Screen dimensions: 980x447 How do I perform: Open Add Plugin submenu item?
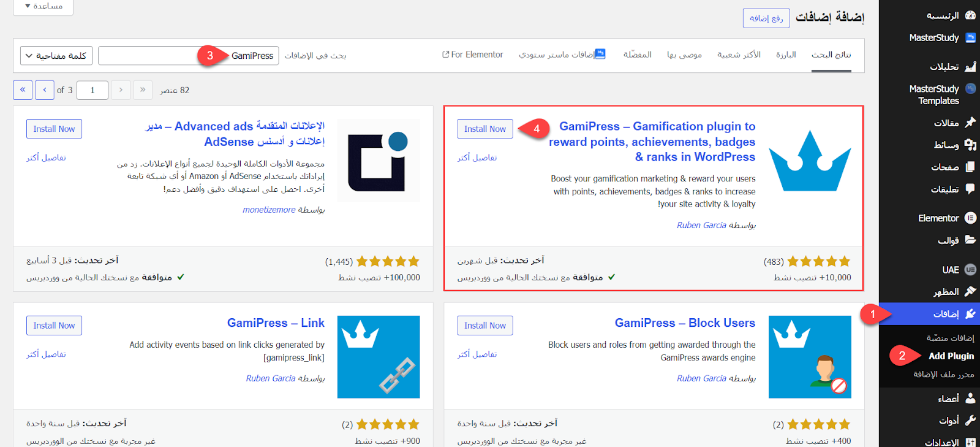coord(951,356)
